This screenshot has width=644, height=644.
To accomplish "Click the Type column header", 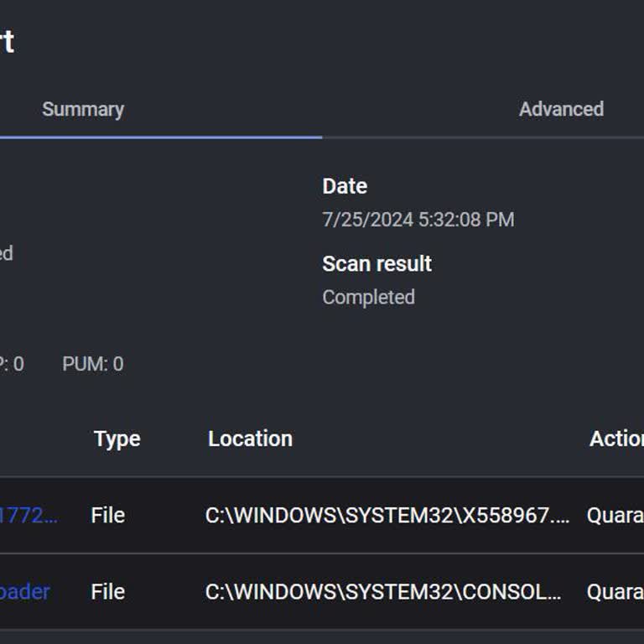I will [x=117, y=439].
